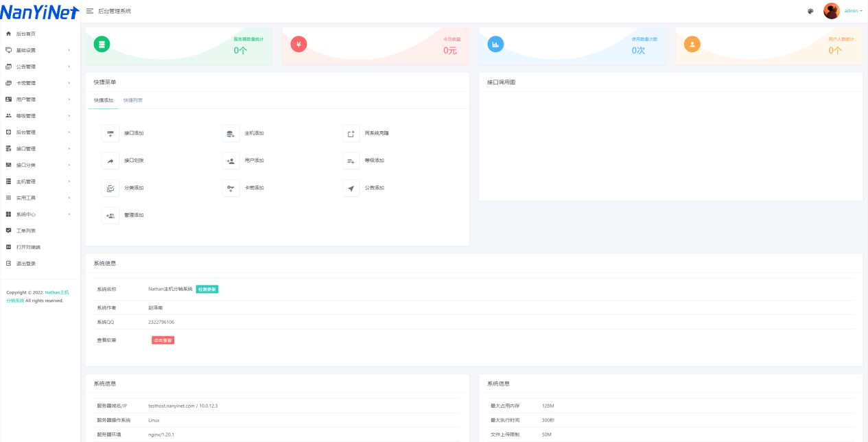Click the 接口添加 quick-add icon
The width and height of the screenshot is (868, 442).
click(x=110, y=133)
